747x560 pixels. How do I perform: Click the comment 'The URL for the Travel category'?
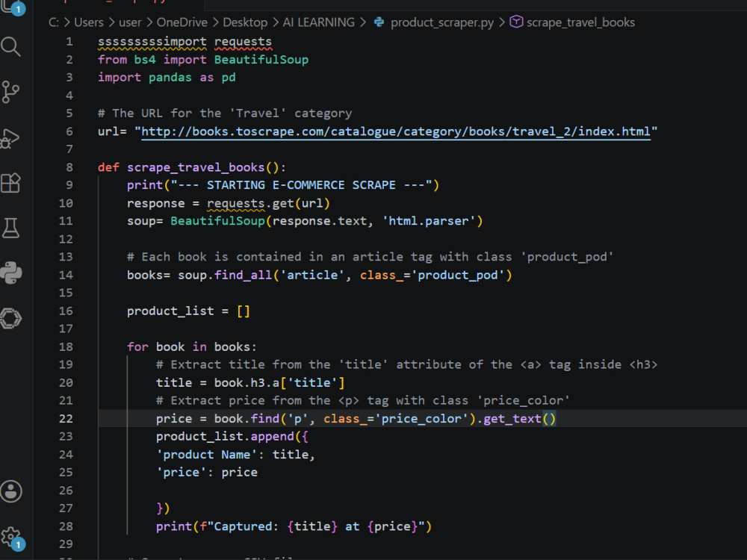point(225,113)
